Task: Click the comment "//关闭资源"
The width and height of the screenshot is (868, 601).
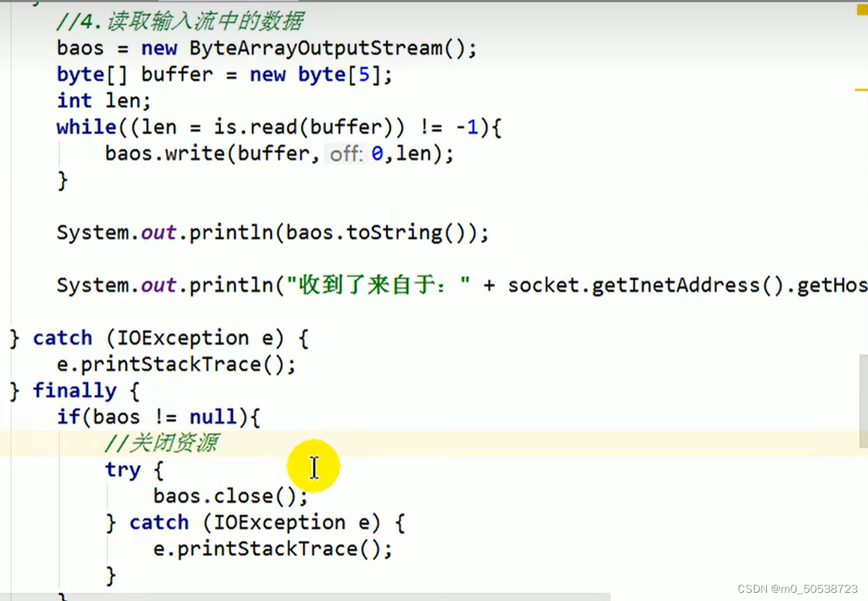Action: (x=161, y=443)
